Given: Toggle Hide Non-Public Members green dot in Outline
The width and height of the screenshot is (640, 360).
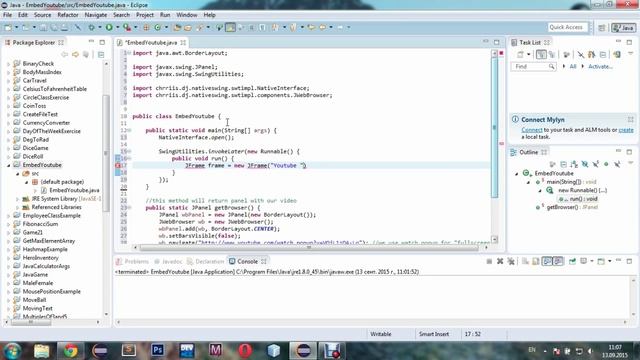Looking at the screenshot, I should [606, 164].
